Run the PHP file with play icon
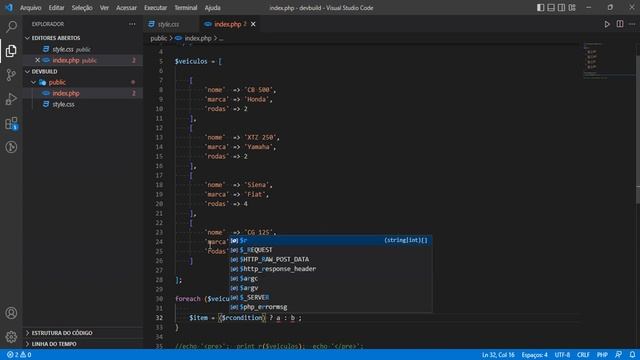640x360 pixels. coord(607,24)
